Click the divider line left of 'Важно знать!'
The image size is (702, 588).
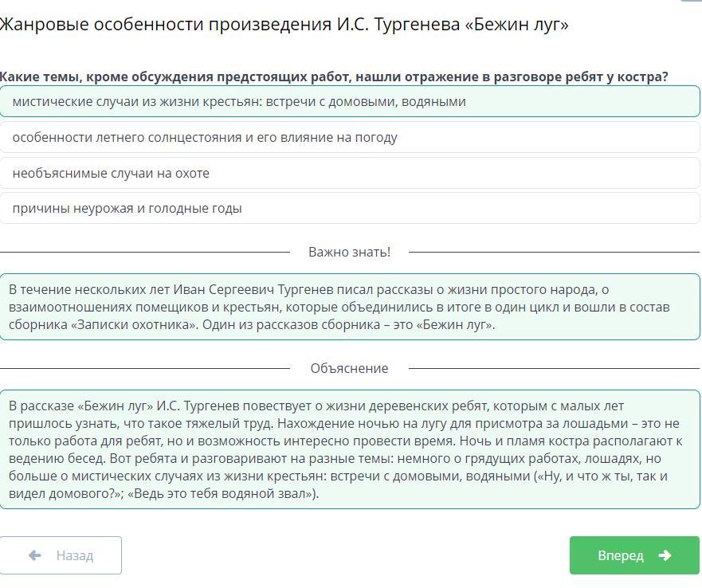coord(143,252)
